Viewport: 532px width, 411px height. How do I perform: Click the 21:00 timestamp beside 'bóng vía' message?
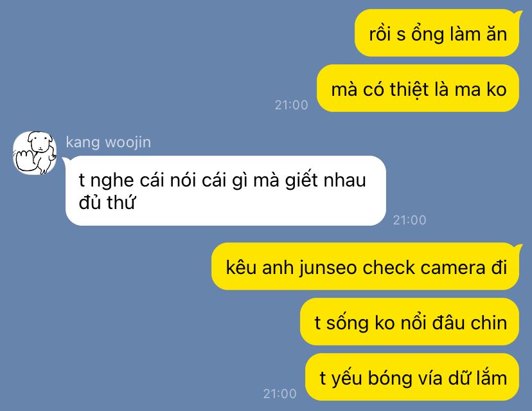[279, 394]
